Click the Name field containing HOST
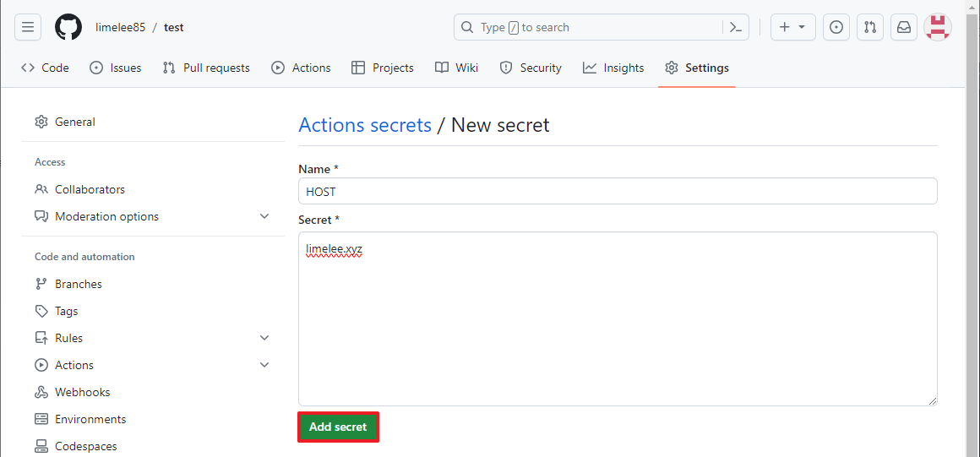Screen dimensions: 980x457 pos(618,191)
